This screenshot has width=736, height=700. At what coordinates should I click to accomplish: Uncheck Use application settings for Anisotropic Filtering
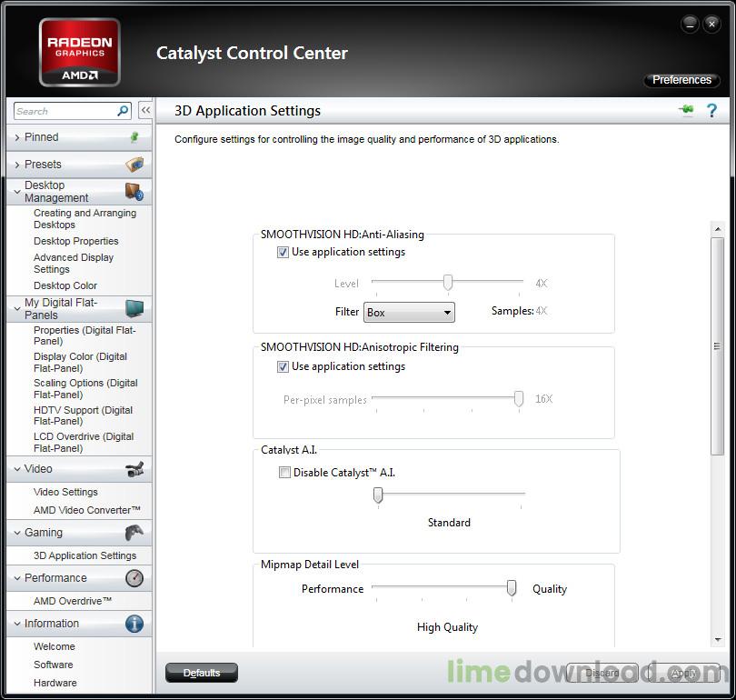pos(283,366)
